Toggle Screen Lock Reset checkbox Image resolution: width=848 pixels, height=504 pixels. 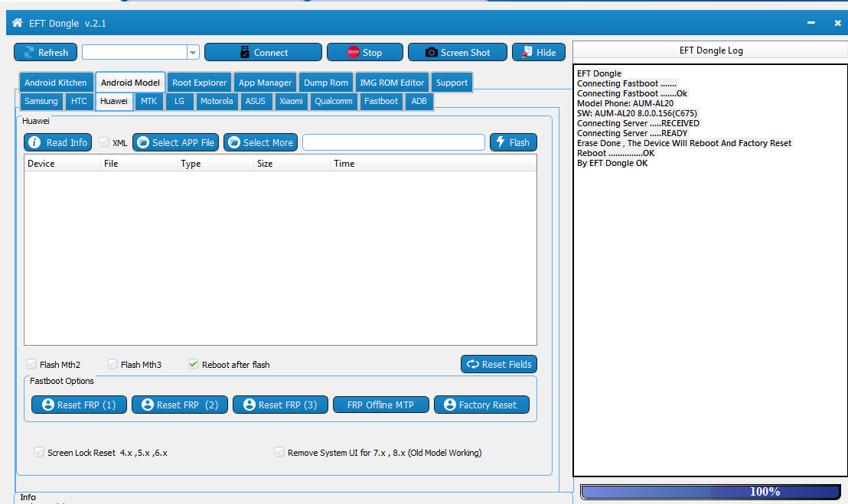[38, 452]
